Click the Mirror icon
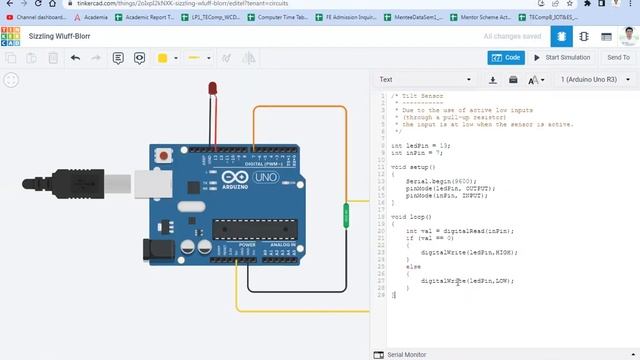The width and height of the screenshot is (640, 360). pyautogui.click(x=249, y=58)
